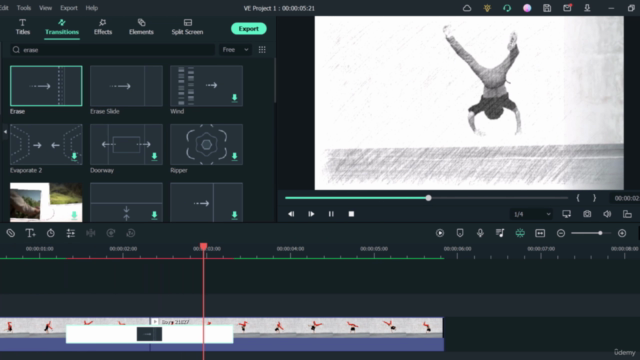The width and height of the screenshot is (640, 360).
Task: Open the headset support icon
Action: pyautogui.click(x=507, y=8)
